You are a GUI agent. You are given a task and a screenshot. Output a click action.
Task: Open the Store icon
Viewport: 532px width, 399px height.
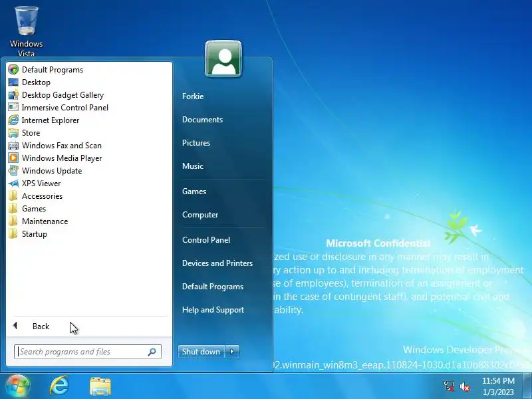[x=13, y=132]
